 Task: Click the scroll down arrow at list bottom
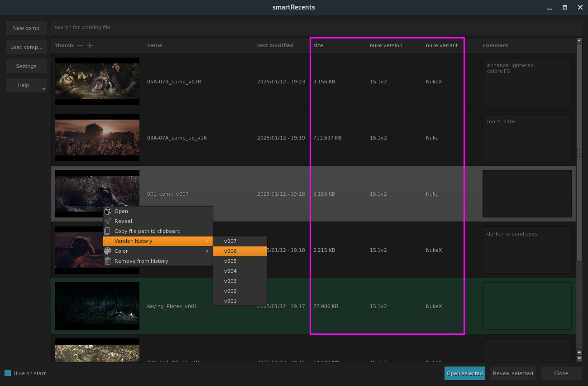pyautogui.click(x=579, y=359)
